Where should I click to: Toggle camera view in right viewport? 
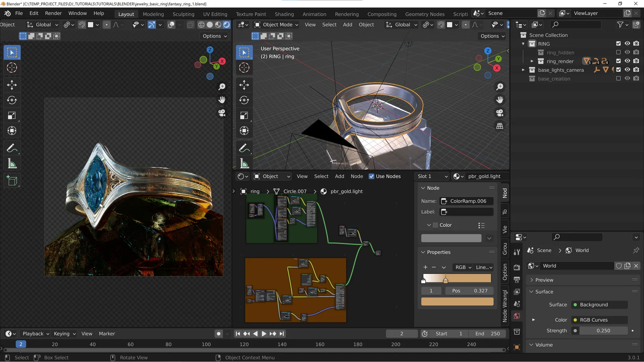[500, 113]
